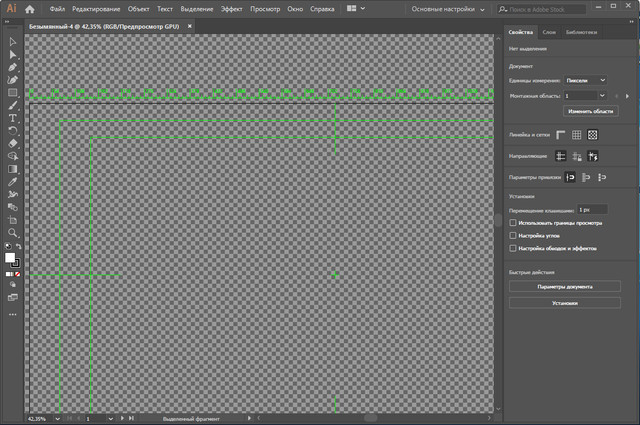Click the Adobe Stock search field

coord(541,9)
